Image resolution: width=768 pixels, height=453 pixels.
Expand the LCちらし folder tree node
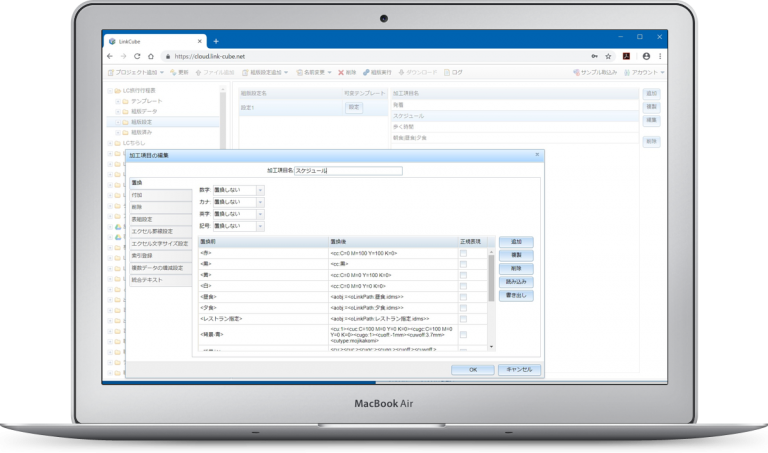110,143
